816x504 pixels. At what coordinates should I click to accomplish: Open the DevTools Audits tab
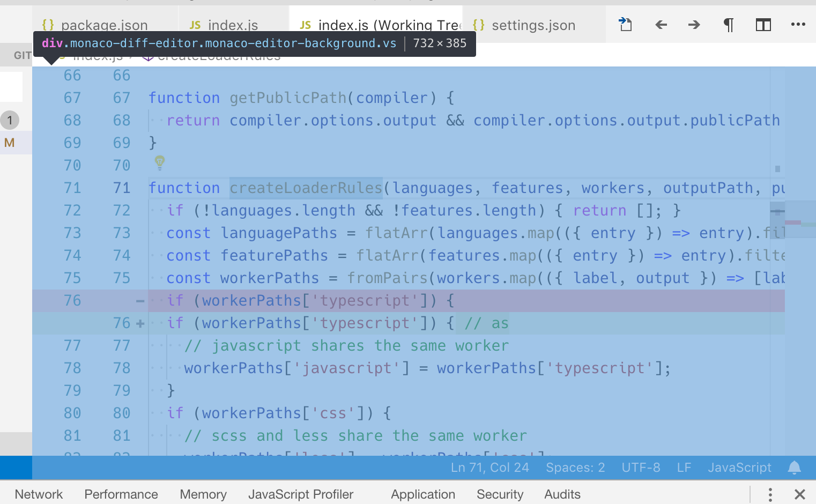point(562,494)
